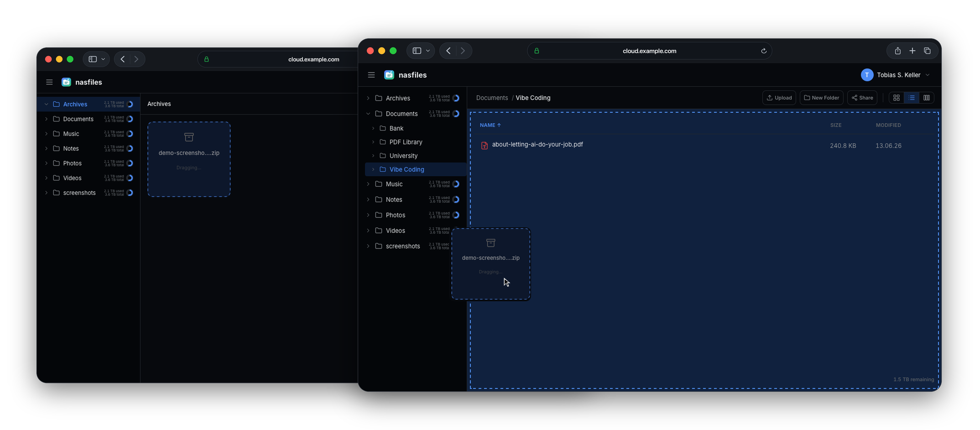
Task: Expand the Vibe Coding subfolder chevron
Action: point(373,169)
